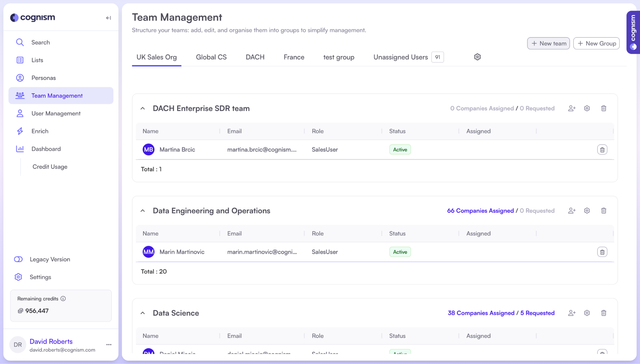Viewport: 640px width, 364px height.
Task: Click New team button
Action: pyautogui.click(x=548, y=43)
